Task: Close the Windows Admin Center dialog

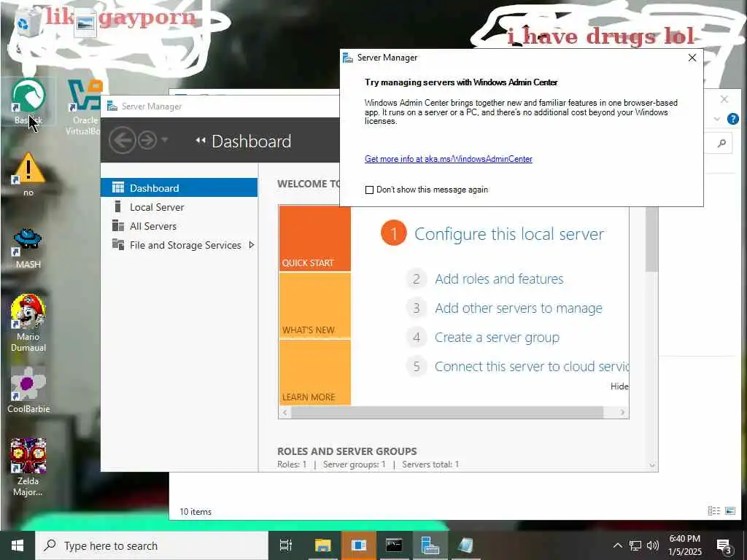Action: [x=692, y=58]
